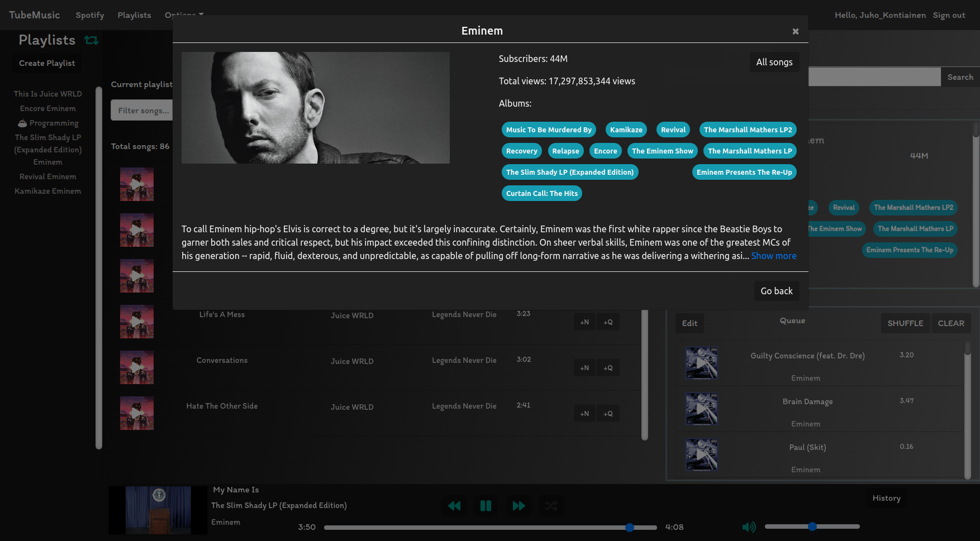
Task: Add Conversations as next (+N)
Action: click(x=584, y=368)
